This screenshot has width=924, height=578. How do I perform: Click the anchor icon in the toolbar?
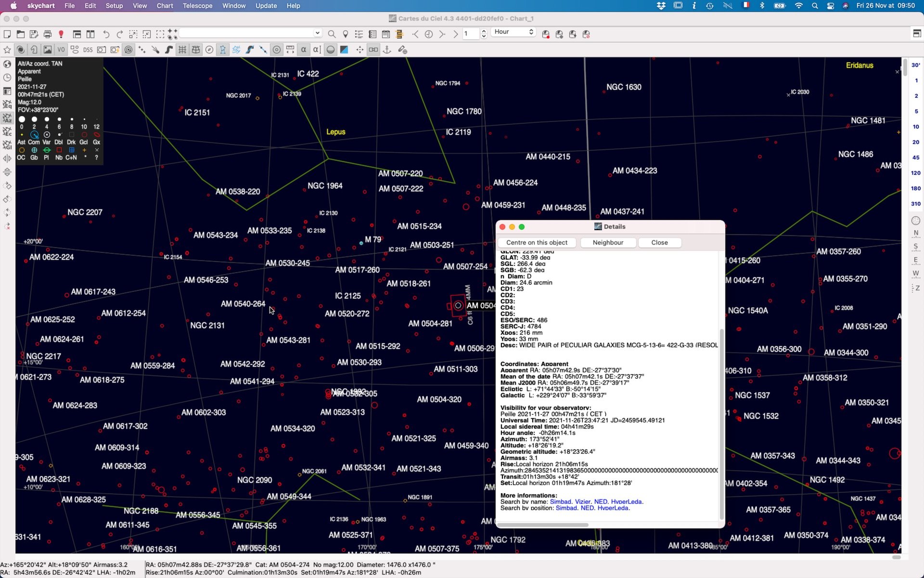click(386, 50)
